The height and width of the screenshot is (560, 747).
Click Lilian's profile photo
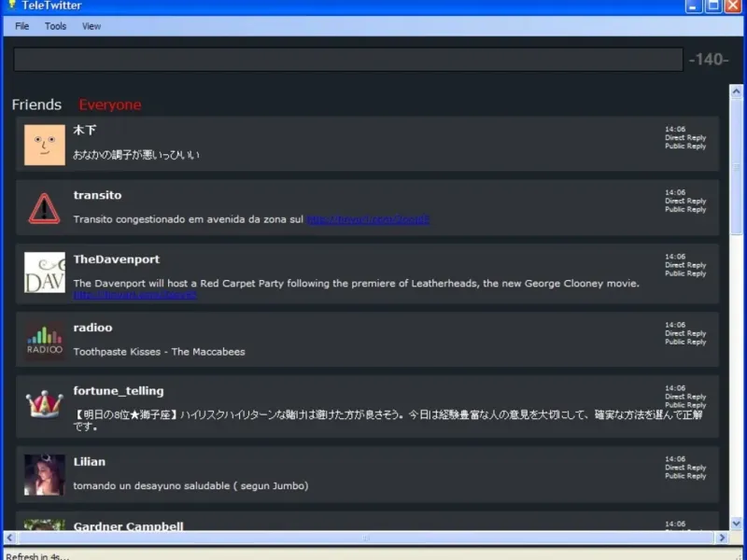coord(45,475)
